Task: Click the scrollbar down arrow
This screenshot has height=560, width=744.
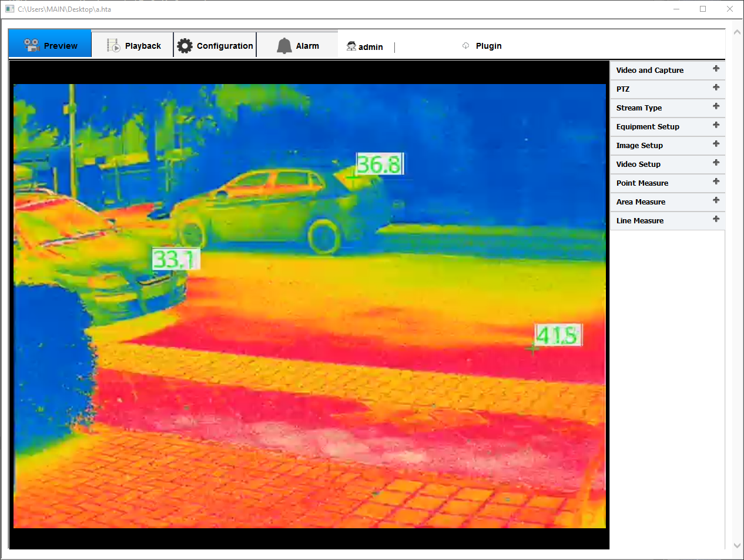Action: 737,545
